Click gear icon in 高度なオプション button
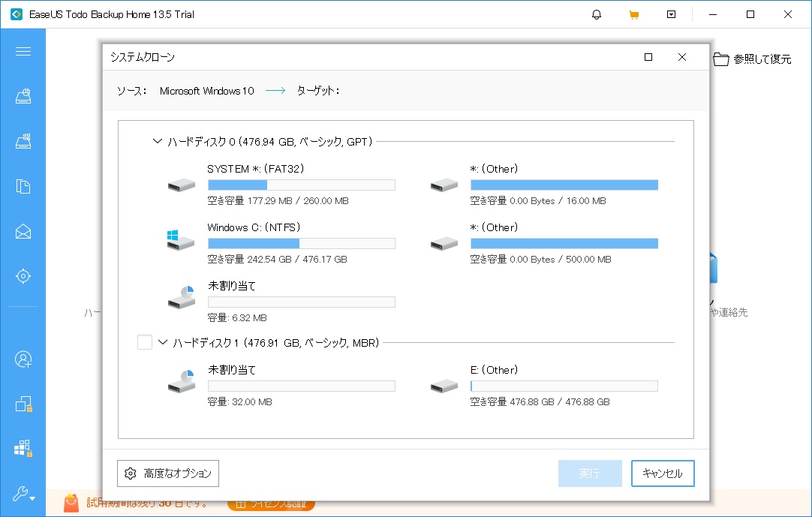The width and height of the screenshot is (812, 517). tap(131, 473)
